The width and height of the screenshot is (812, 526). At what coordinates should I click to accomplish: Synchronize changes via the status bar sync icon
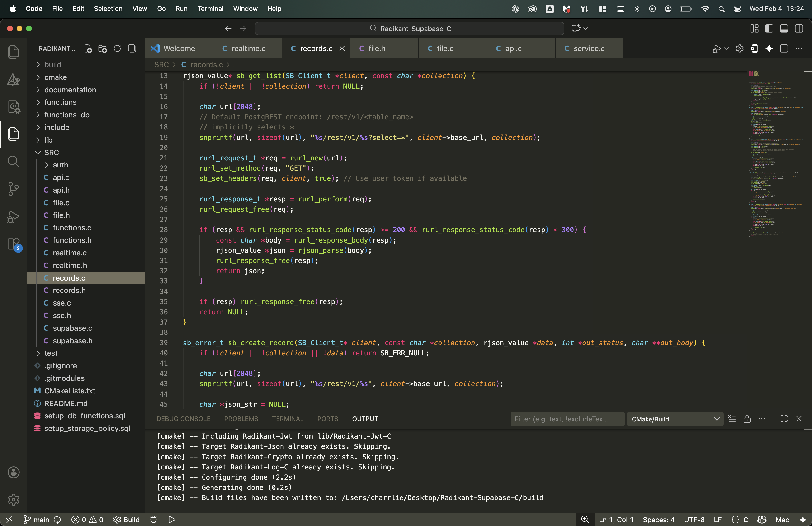pos(57,520)
